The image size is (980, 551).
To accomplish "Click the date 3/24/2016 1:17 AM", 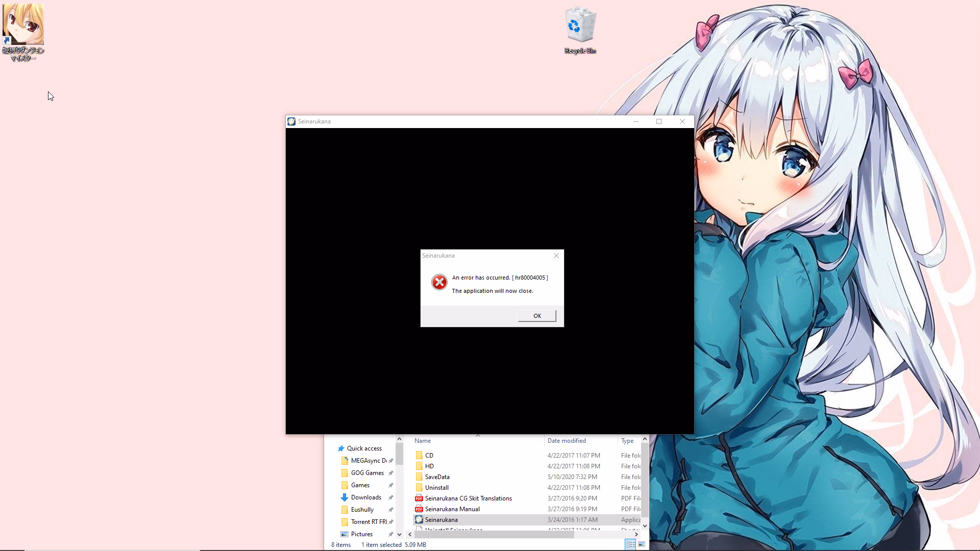I will point(572,520).
